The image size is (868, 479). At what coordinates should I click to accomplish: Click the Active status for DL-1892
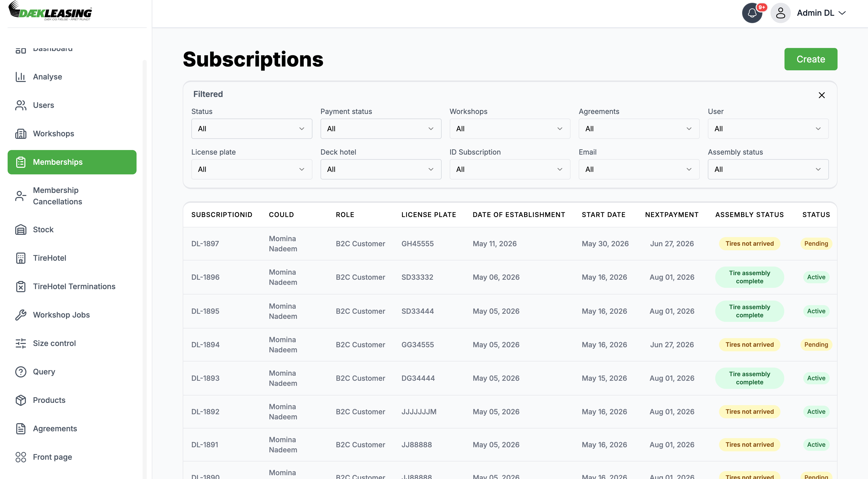coord(816,411)
